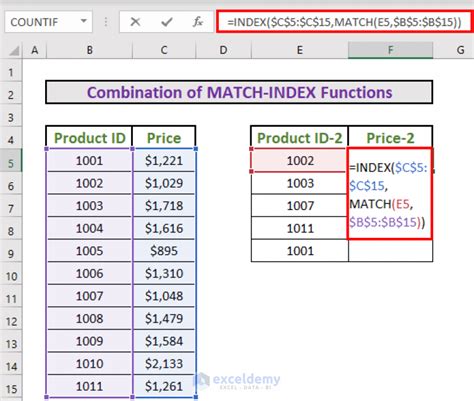Click the formula bar INDEX formula text

345,22
